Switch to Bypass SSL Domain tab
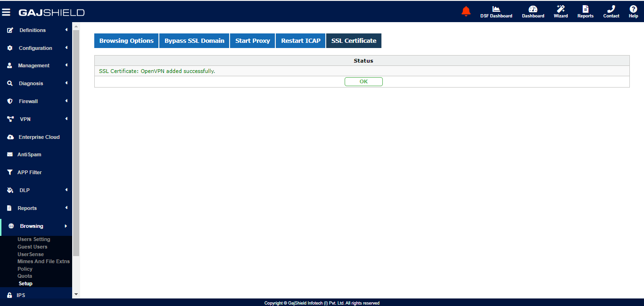644x306 pixels. point(194,40)
